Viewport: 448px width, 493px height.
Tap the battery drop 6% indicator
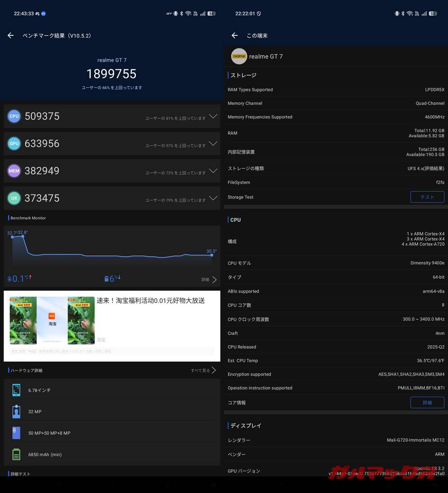pos(112,279)
